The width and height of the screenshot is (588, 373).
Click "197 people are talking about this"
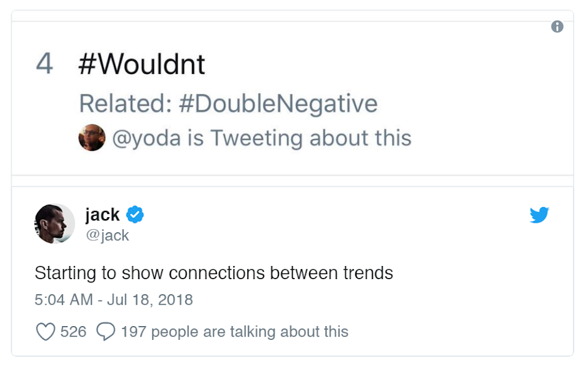[x=235, y=331]
